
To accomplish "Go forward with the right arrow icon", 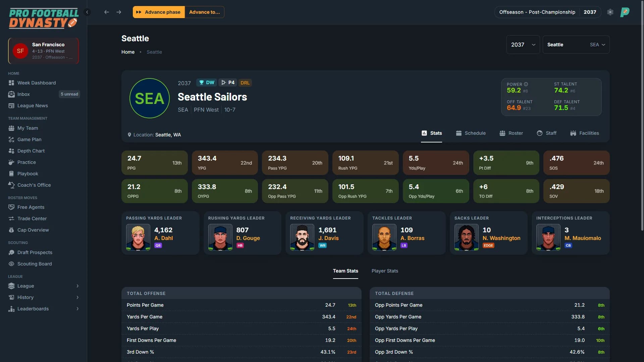I will (119, 12).
